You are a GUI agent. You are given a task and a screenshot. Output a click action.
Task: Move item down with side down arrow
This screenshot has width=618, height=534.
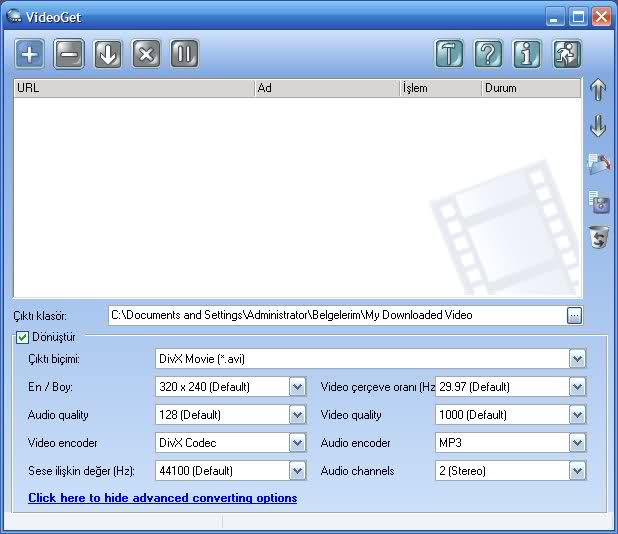(x=598, y=126)
